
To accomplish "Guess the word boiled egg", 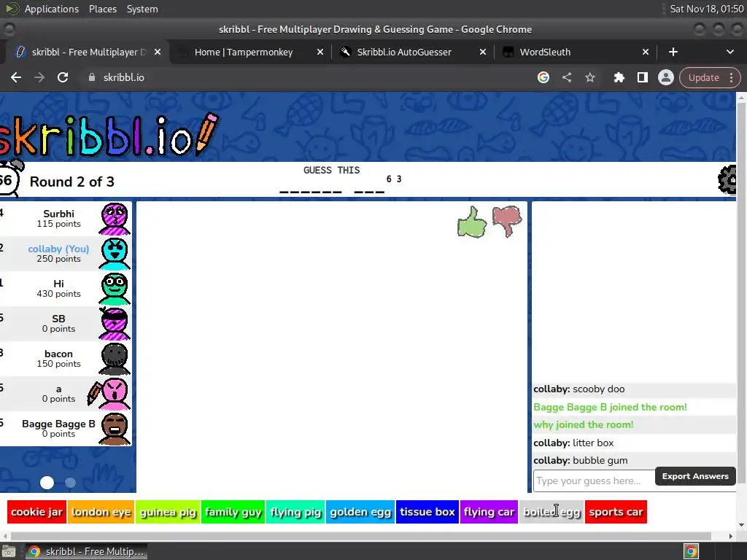I will [x=551, y=512].
